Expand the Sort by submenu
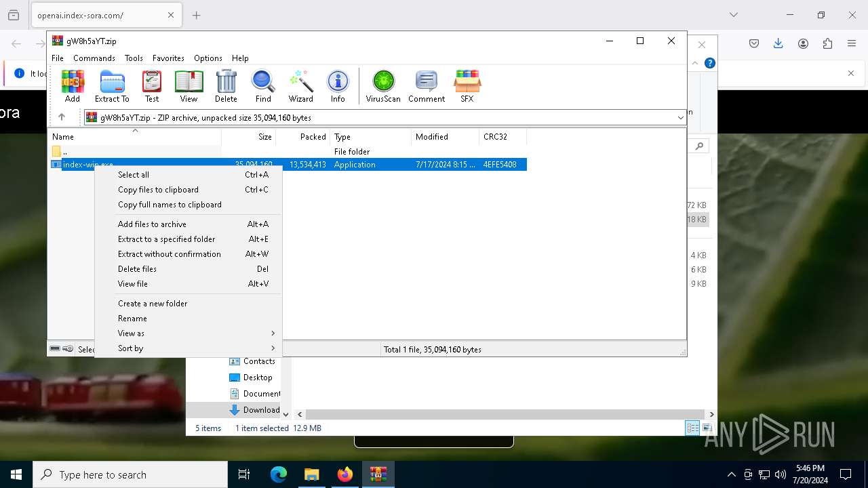 pyautogui.click(x=189, y=348)
